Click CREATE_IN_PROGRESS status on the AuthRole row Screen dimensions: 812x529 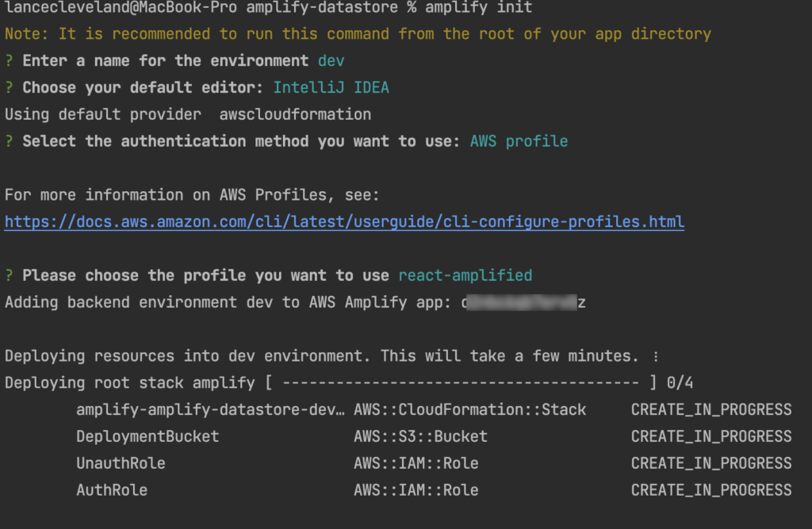711,490
